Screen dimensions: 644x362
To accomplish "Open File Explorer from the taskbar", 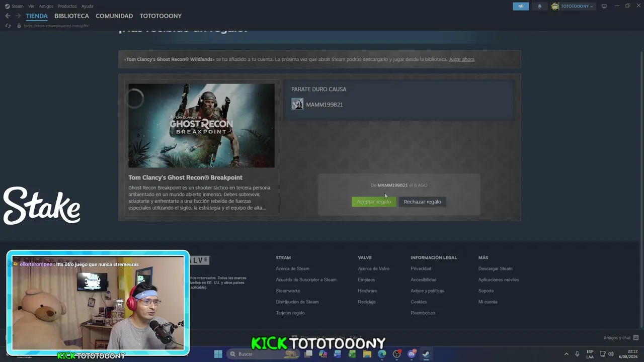I will click(367, 354).
